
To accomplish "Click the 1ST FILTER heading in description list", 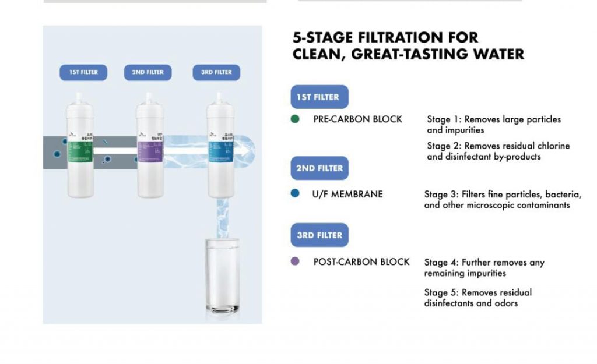I will (x=319, y=97).
